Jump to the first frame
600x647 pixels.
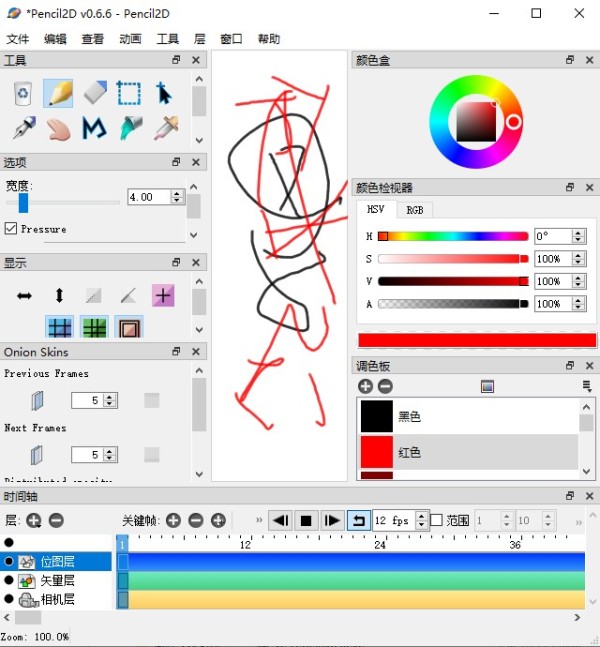pyautogui.click(x=281, y=520)
